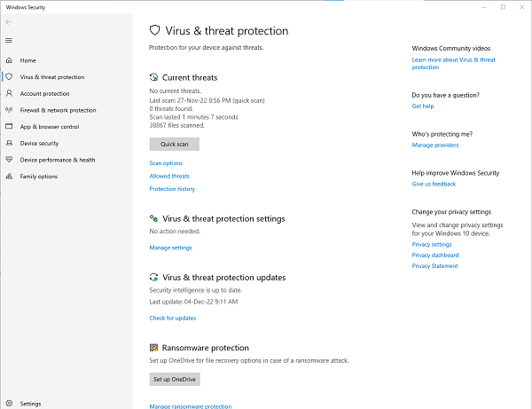
Task: Run a Quick scan
Action: pos(174,144)
